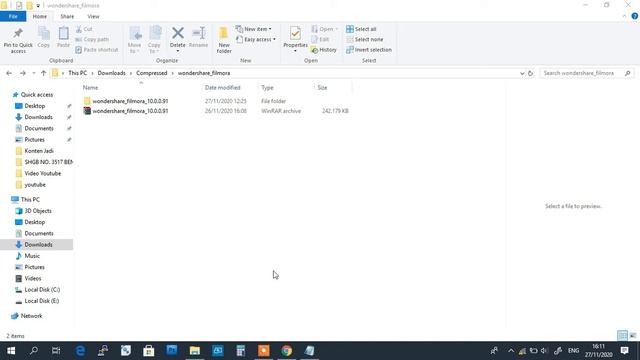
Task: Open Google Chrome from taskbar
Action: pyautogui.click(x=287, y=351)
